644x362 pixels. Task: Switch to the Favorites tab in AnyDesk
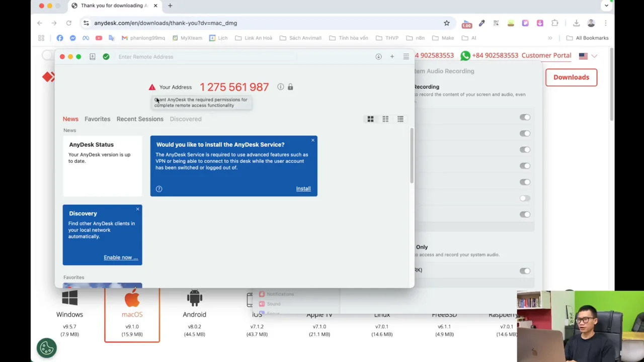[97, 119]
